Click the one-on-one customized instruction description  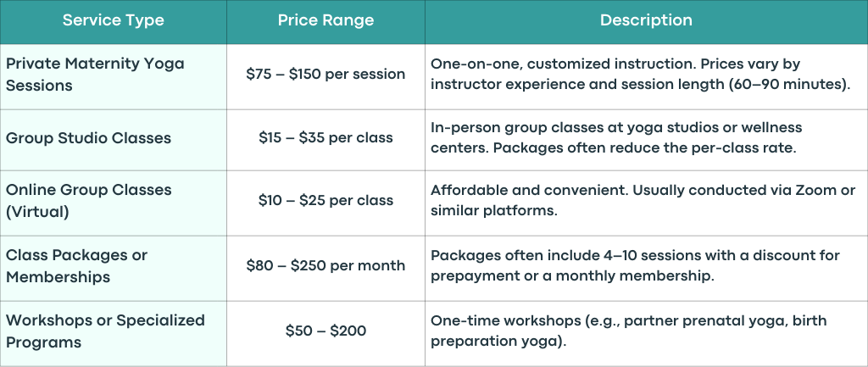tap(646, 76)
